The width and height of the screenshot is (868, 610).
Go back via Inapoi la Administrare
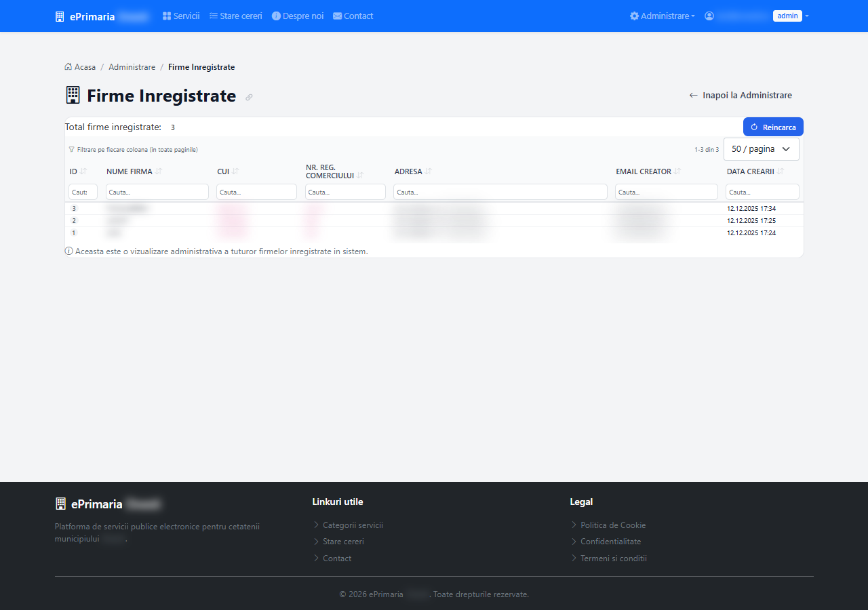tap(741, 96)
